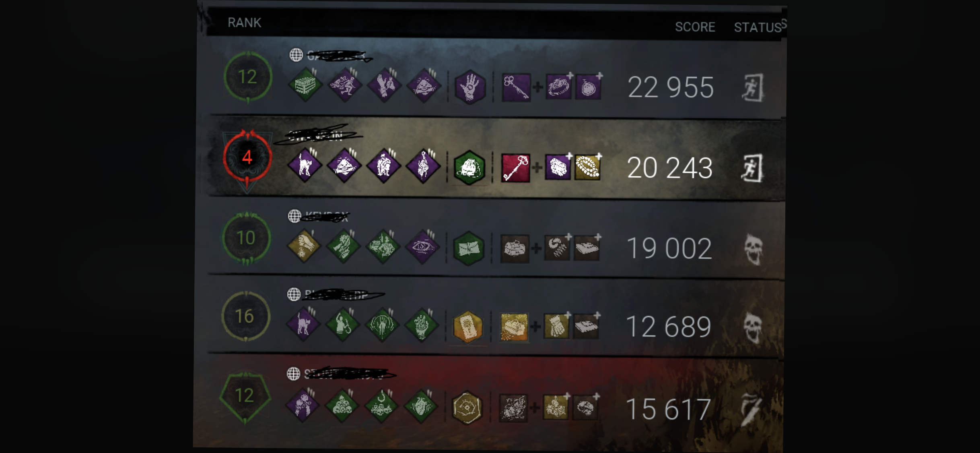980x453 pixels.
Task: Click the green envelope offering in third row
Action: pyautogui.click(x=469, y=248)
